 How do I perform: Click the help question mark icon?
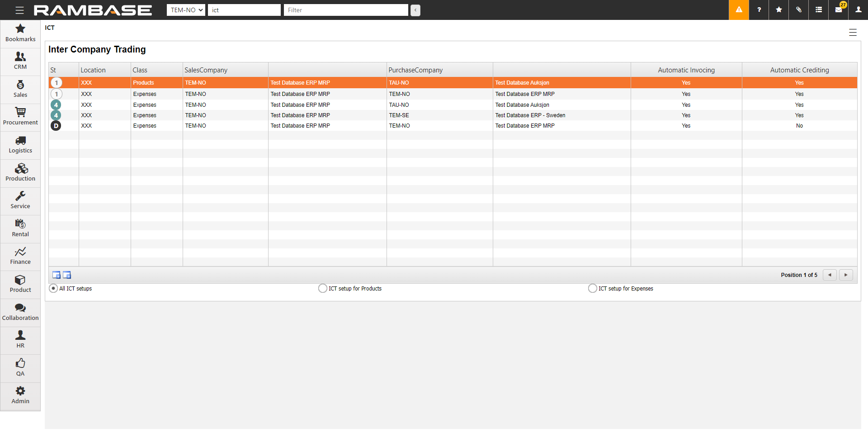coord(759,10)
